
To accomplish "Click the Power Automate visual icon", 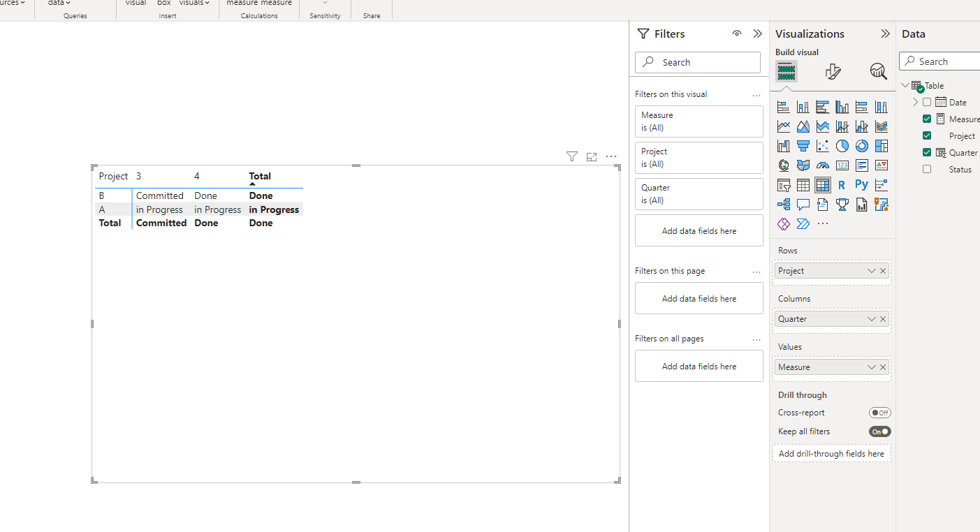I will tap(803, 224).
